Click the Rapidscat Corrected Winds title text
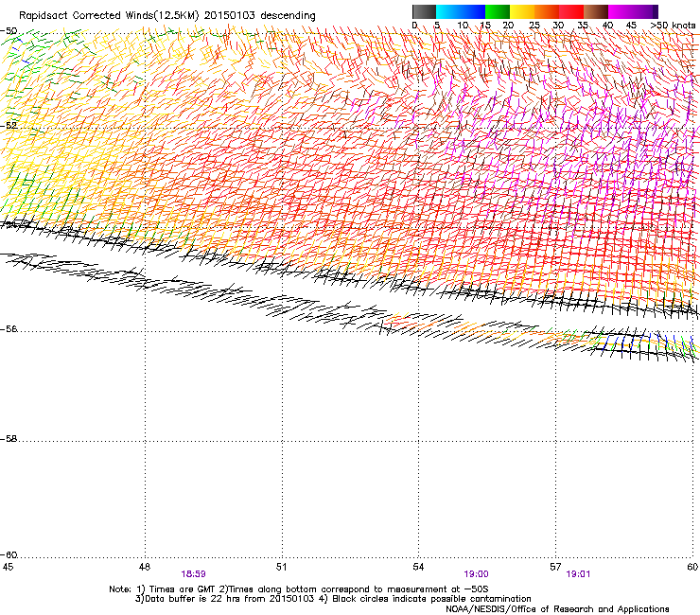This screenshot has height=615, width=700. (167, 16)
